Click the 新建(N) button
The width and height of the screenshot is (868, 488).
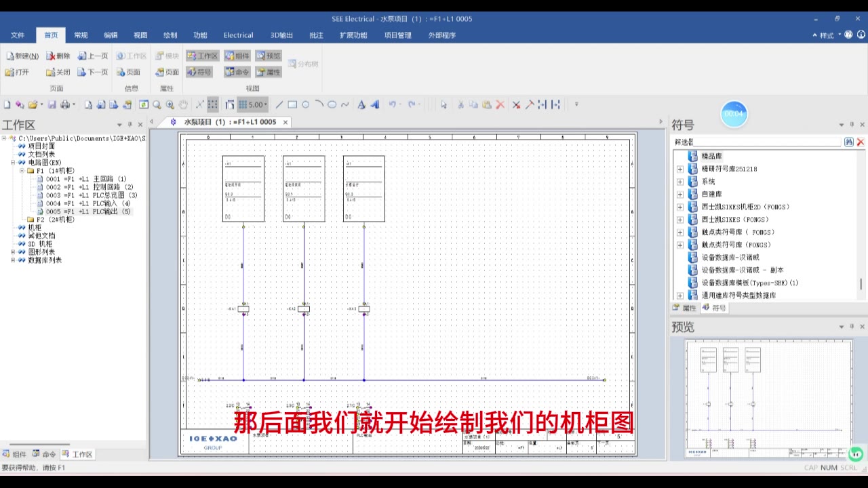(22, 56)
